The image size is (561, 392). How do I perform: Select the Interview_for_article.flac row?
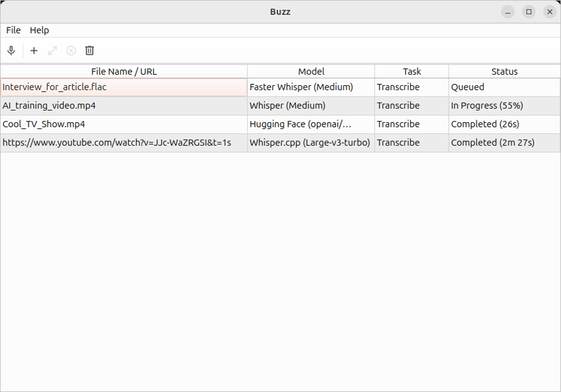click(x=55, y=87)
